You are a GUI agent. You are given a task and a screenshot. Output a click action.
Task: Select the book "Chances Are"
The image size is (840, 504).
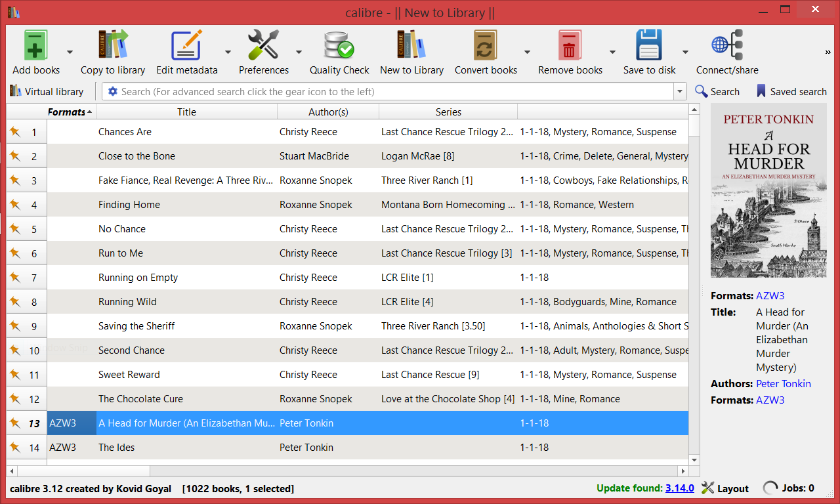coord(125,132)
